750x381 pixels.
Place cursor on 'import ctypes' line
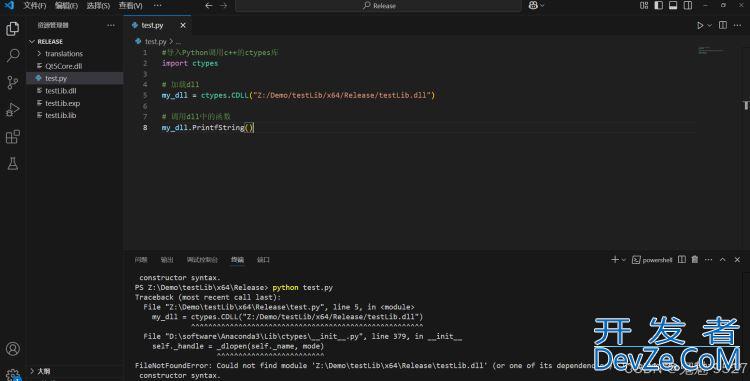[189, 63]
